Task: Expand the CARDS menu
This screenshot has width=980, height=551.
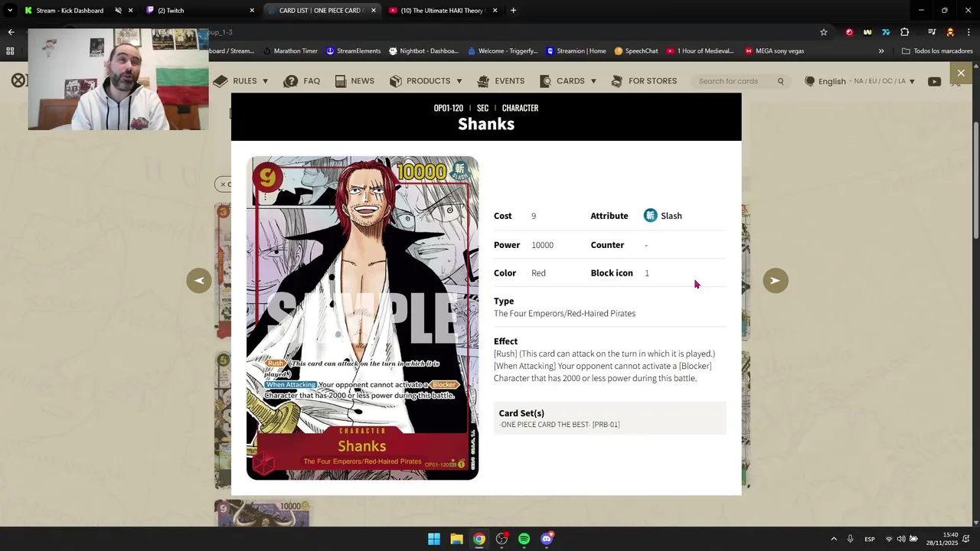Action: (568, 81)
